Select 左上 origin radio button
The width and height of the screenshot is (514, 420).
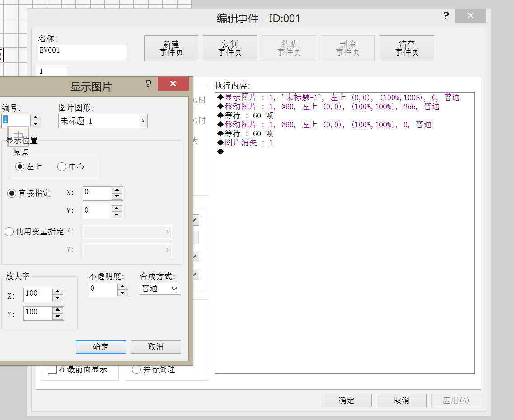point(20,167)
